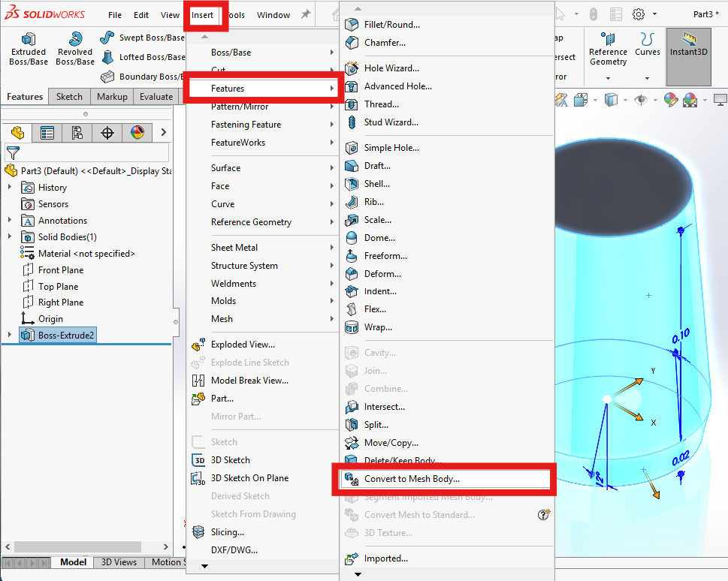Select the Revolved Boss/Base tool

(74, 49)
